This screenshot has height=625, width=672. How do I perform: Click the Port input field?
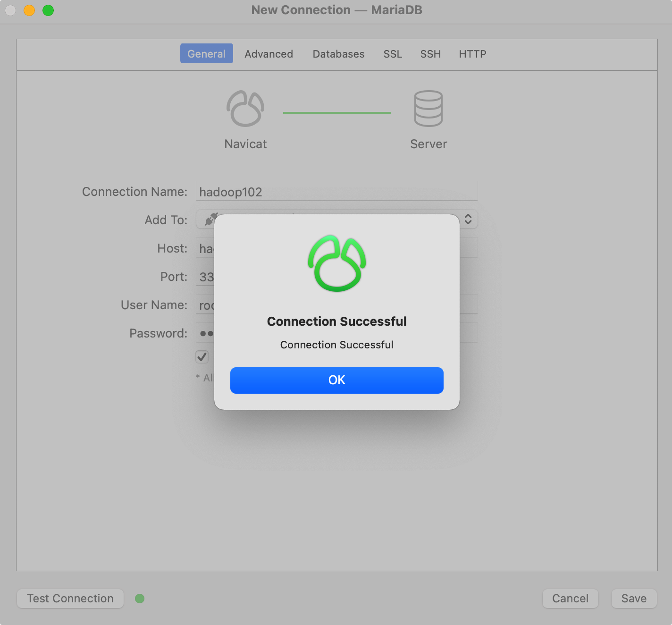click(x=205, y=276)
